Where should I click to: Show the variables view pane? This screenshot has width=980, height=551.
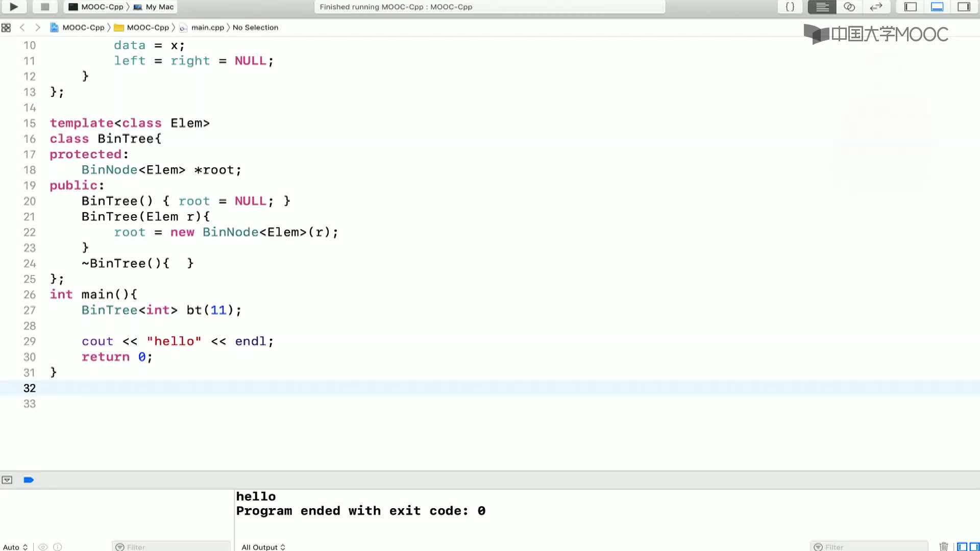pyautogui.click(x=962, y=547)
